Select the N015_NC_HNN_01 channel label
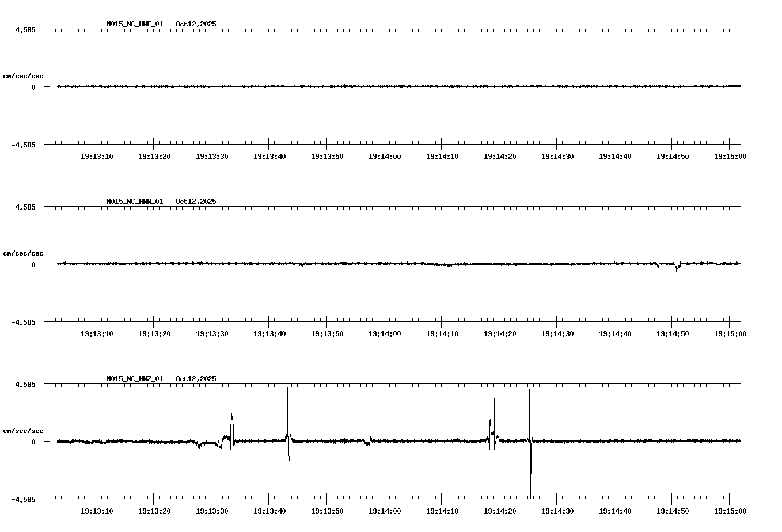The height and width of the screenshot is (532, 782). (134, 202)
